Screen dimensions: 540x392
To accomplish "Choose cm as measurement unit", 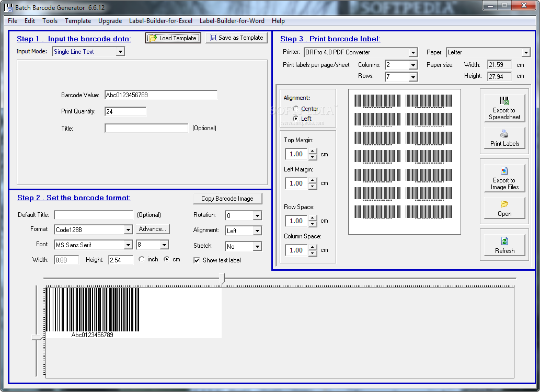I will pos(166,259).
